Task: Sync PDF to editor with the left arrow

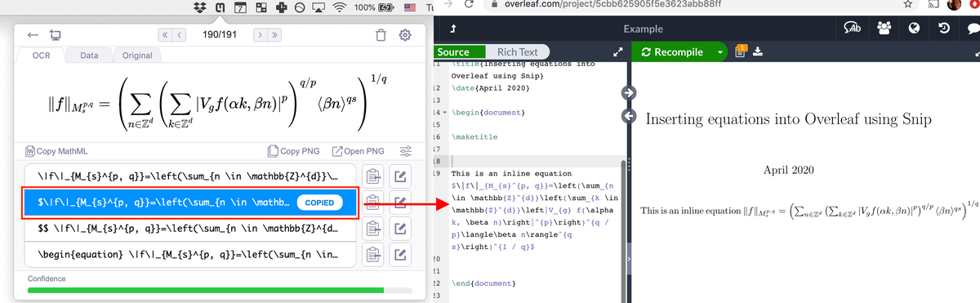Action: click(629, 117)
